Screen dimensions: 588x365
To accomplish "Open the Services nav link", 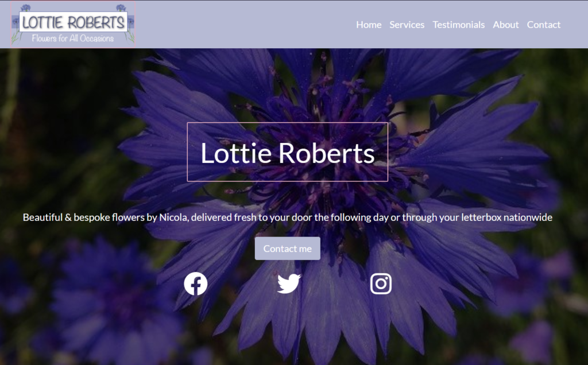I will [x=407, y=25].
